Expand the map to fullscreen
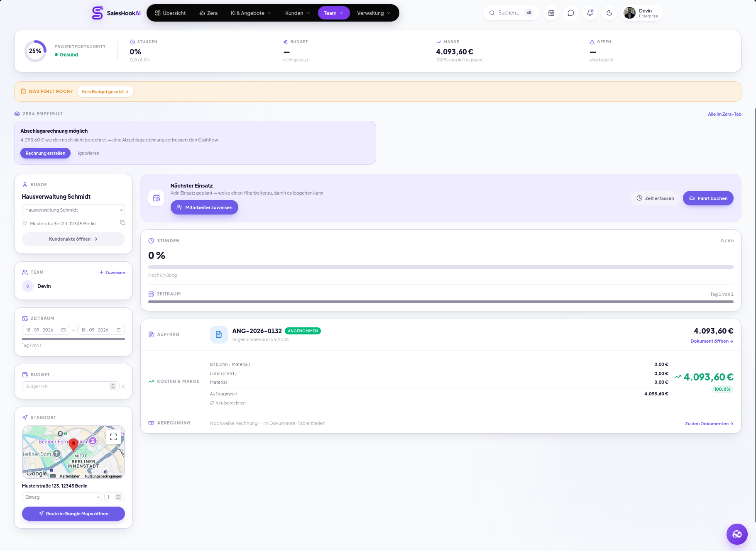This screenshot has height=551, width=756. tap(113, 437)
